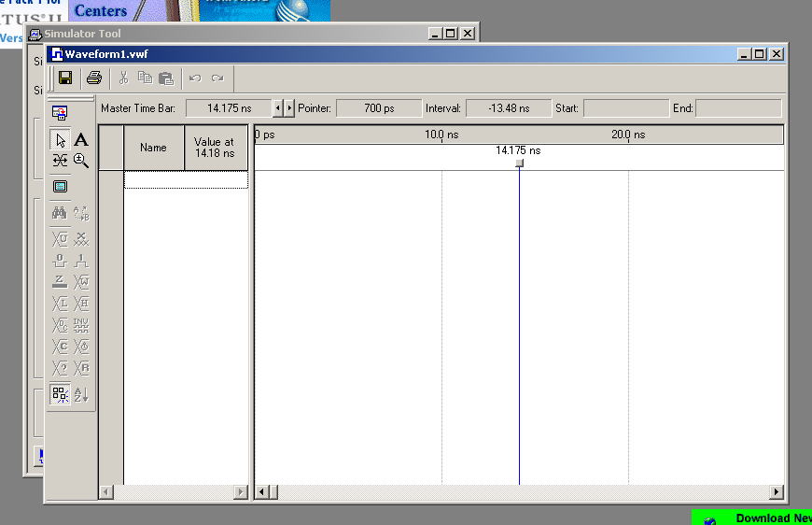Toggle Snap to Grid icon
The image size is (812, 525).
(60, 394)
